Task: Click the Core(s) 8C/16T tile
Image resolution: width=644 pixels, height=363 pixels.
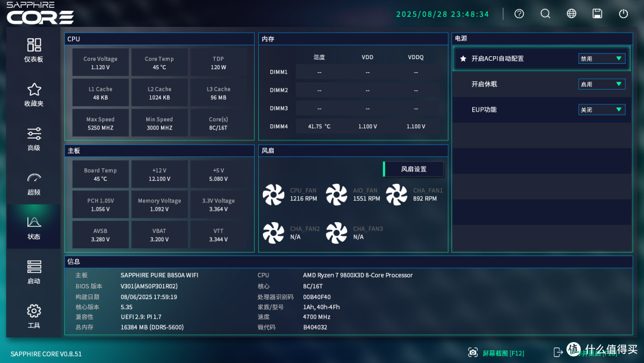Action: point(218,123)
